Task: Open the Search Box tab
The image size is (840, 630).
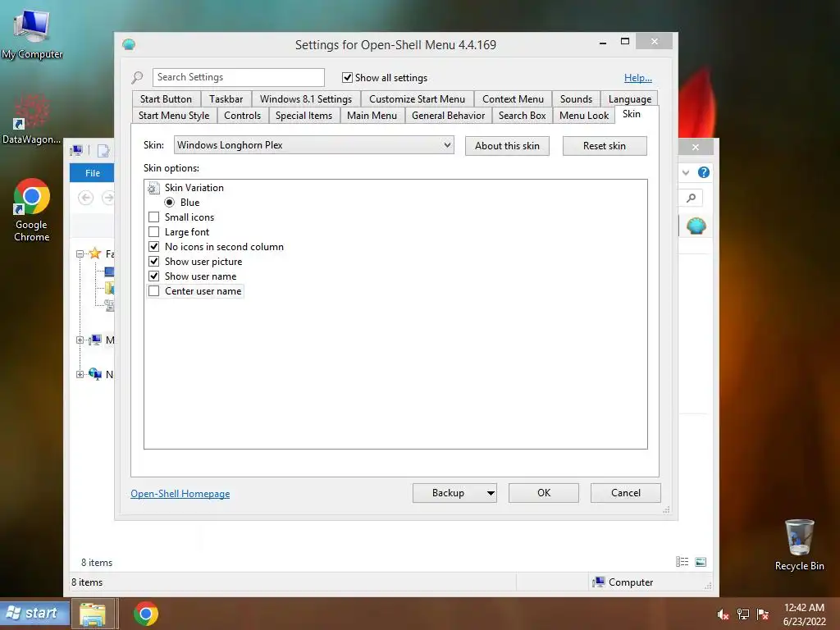Action: pyautogui.click(x=522, y=116)
